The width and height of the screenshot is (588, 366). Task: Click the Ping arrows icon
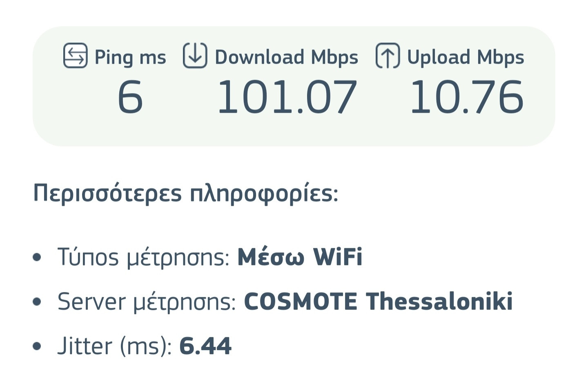pos(76,55)
